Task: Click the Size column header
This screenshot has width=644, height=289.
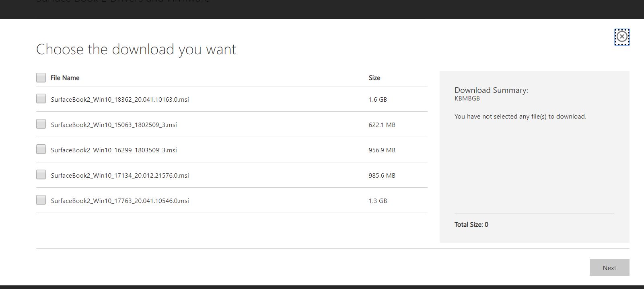Action: [374, 78]
